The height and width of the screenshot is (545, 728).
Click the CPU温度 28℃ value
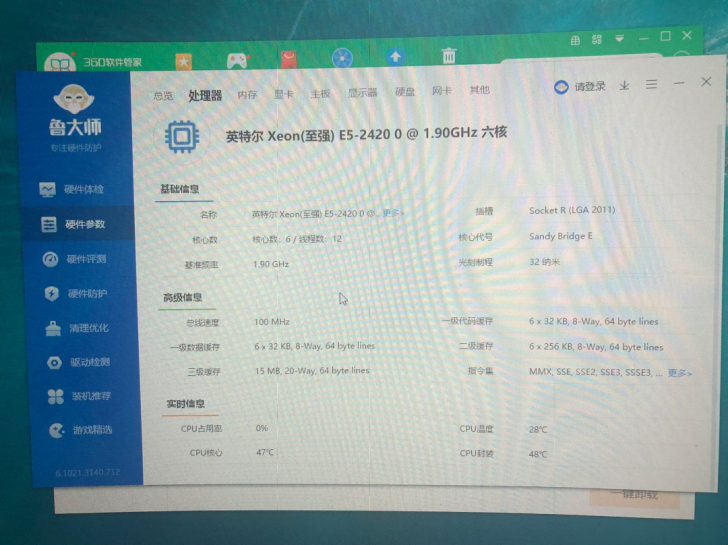click(x=538, y=429)
